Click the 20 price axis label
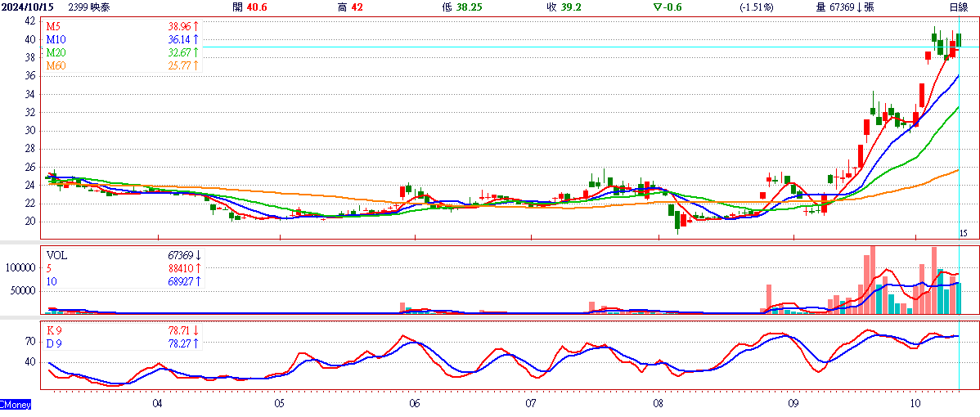 click(29, 222)
